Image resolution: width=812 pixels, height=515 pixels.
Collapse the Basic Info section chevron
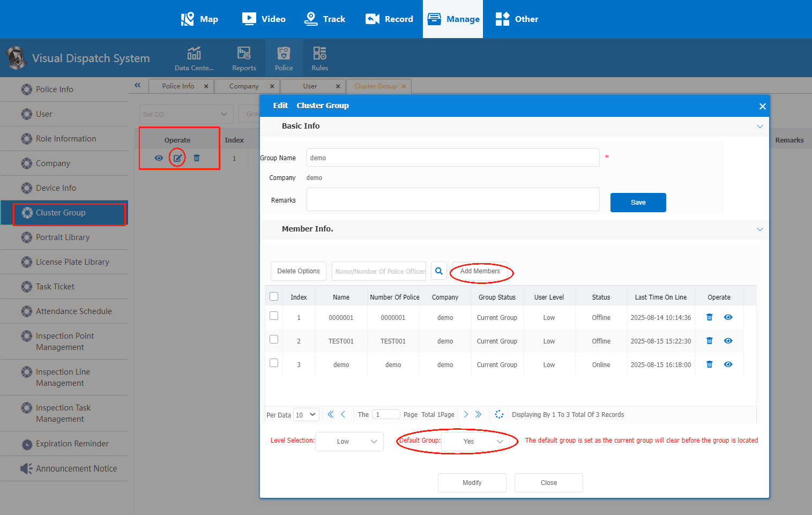pyautogui.click(x=759, y=126)
